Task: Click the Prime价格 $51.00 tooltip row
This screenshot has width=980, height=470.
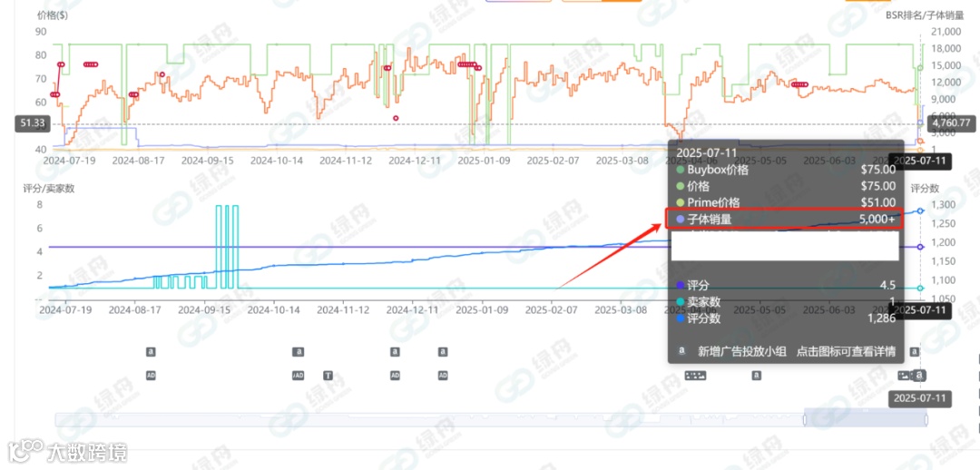Action: click(x=786, y=202)
